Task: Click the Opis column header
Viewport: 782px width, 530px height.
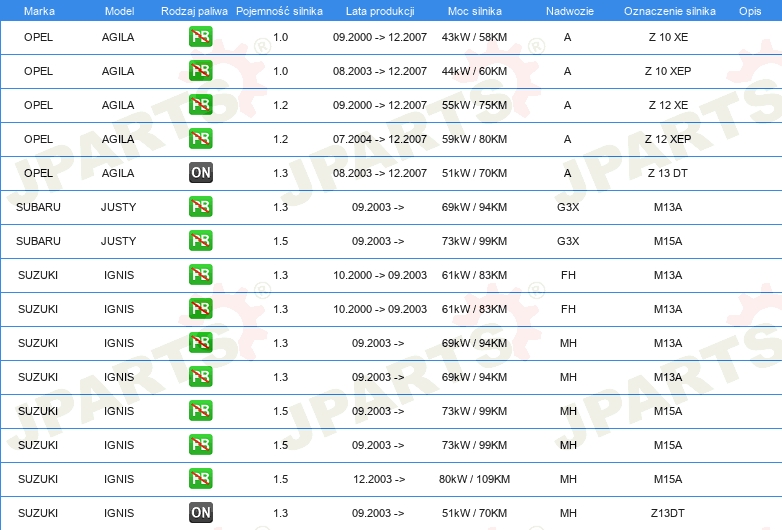Action: pos(750,11)
